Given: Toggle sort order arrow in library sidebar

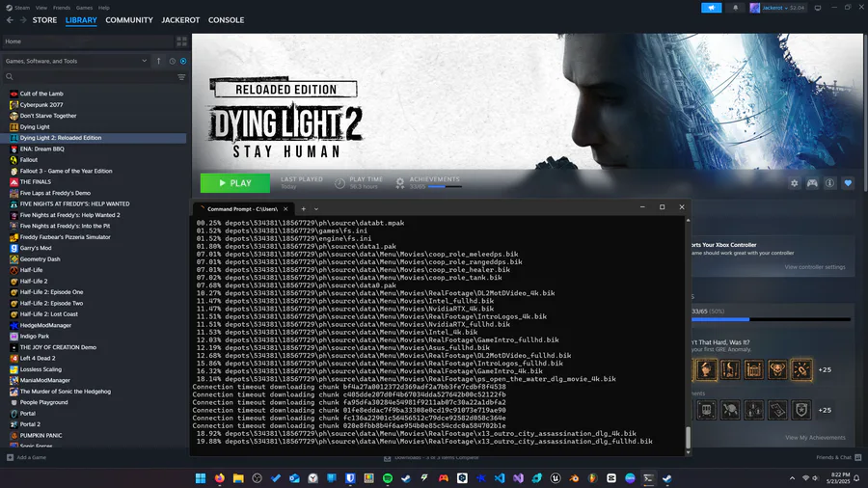Looking at the screenshot, I should (x=158, y=61).
